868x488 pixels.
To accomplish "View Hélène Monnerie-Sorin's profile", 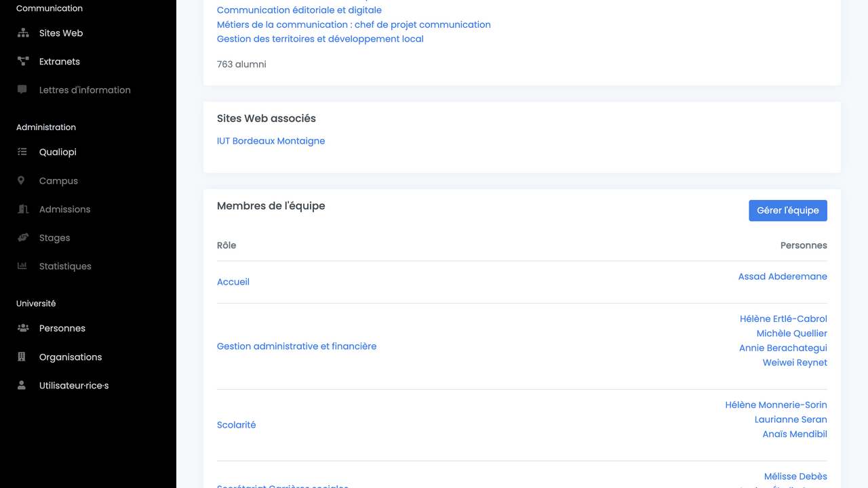I will point(776,405).
